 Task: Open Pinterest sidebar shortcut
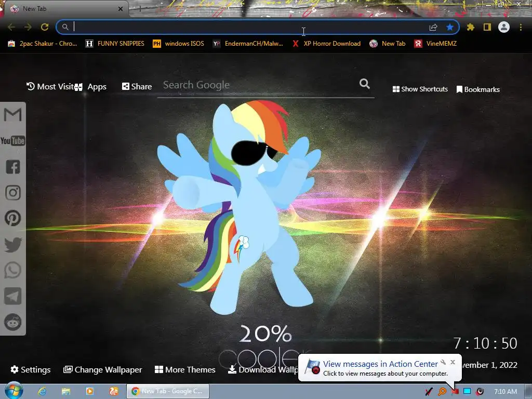tap(13, 218)
